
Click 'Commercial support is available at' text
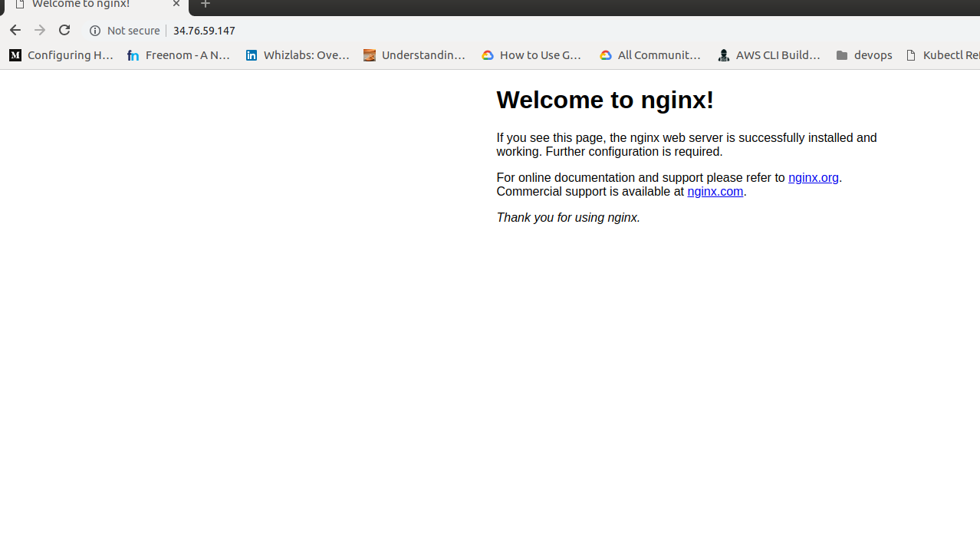[x=590, y=192]
